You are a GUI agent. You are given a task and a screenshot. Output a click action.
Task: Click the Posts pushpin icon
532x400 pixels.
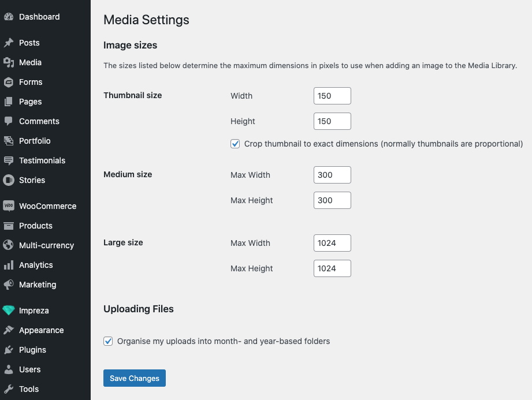pos(9,43)
